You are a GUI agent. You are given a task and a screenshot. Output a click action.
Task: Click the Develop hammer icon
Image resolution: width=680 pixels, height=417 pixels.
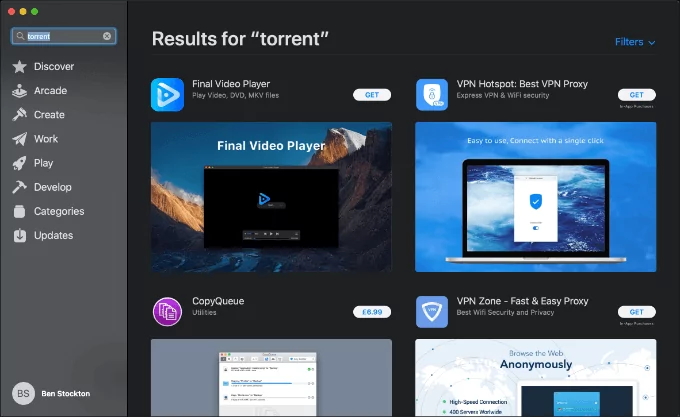pos(19,187)
